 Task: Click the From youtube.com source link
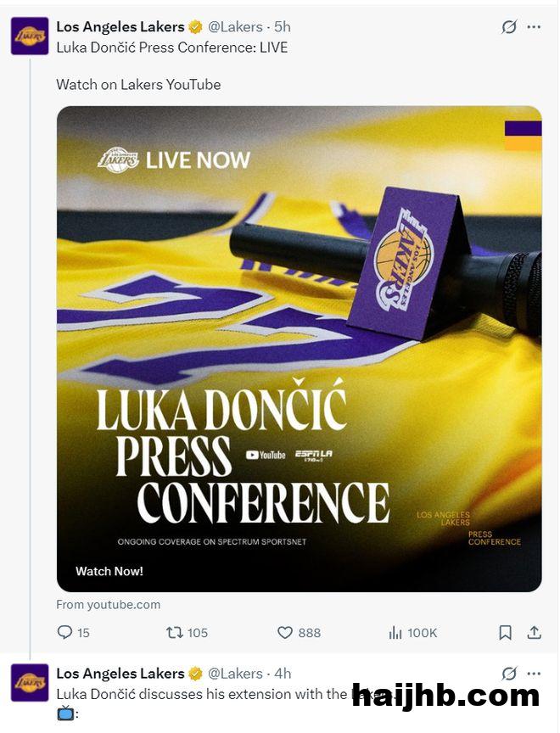click(x=108, y=605)
